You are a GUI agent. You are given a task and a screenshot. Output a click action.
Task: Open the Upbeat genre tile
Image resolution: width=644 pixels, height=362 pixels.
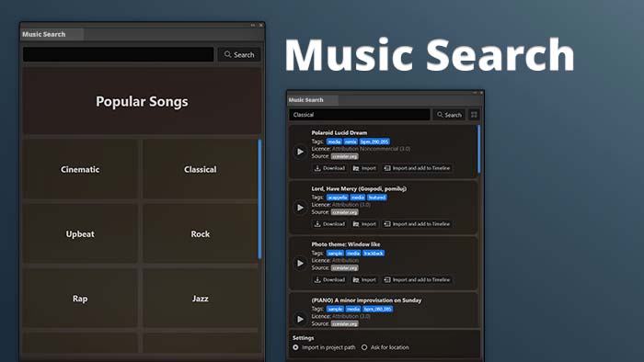tap(80, 234)
